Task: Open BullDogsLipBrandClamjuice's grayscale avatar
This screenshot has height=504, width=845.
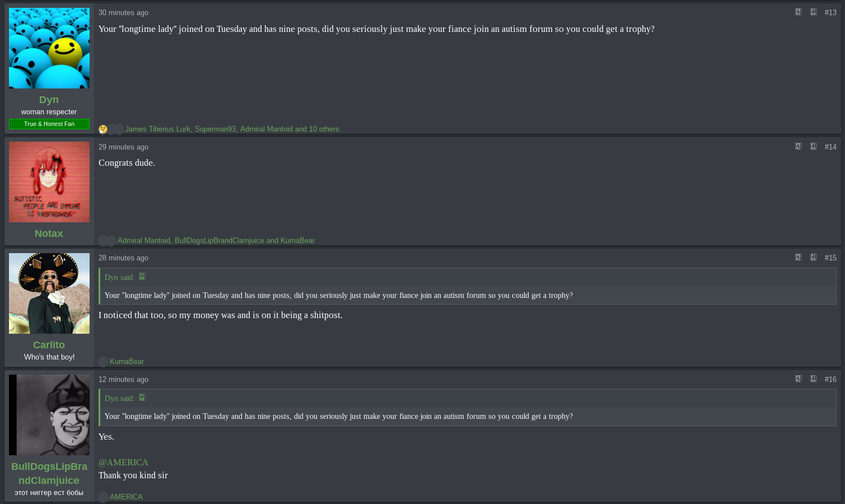Action: coord(49,415)
